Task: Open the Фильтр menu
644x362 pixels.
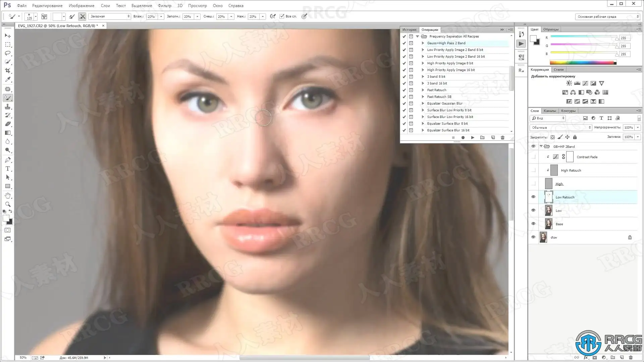Action: [x=164, y=5]
